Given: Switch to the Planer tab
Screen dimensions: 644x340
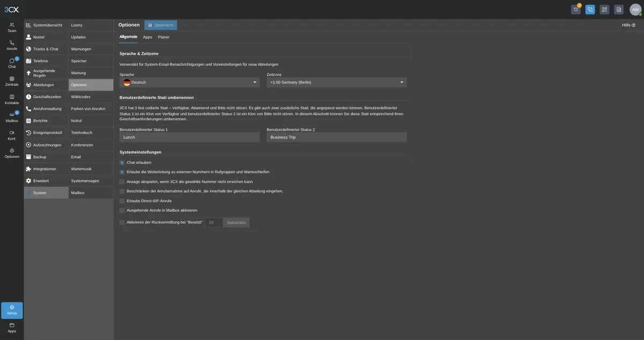Looking at the screenshot, I should coord(164,37).
